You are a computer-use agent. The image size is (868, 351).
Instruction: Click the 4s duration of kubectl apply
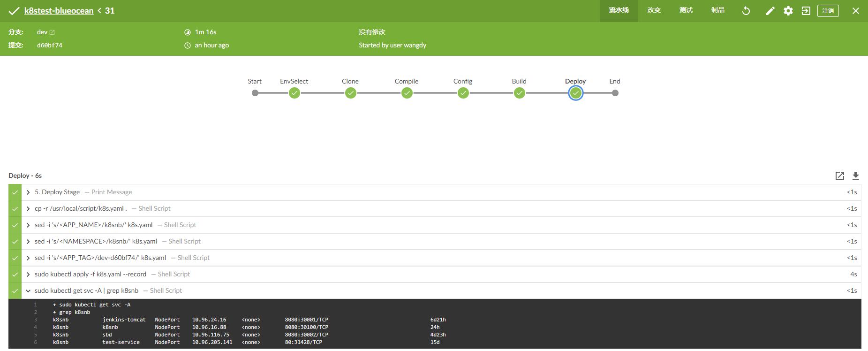[853, 275]
